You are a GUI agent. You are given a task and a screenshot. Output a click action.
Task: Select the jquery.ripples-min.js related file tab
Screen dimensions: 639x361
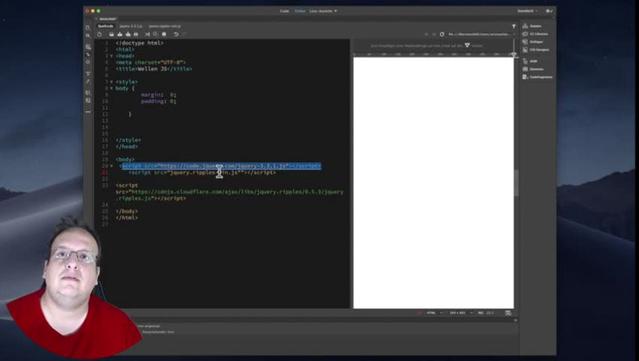click(x=164, y=26)
